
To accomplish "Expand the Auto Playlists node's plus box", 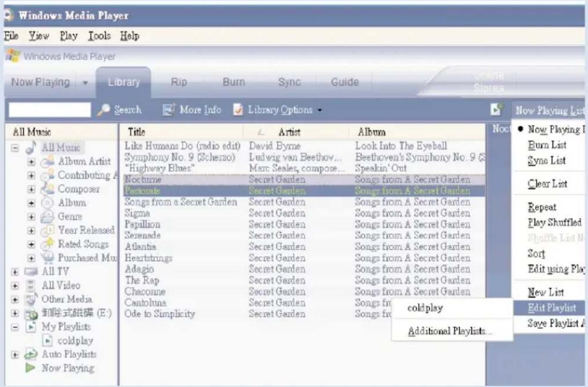I will [x=16, y=354].
